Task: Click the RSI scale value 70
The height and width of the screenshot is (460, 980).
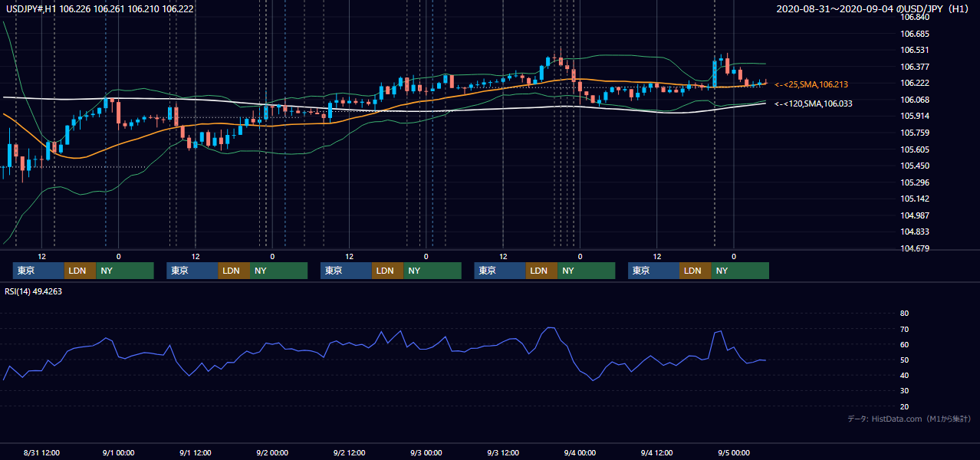Action: coord(904,329)
